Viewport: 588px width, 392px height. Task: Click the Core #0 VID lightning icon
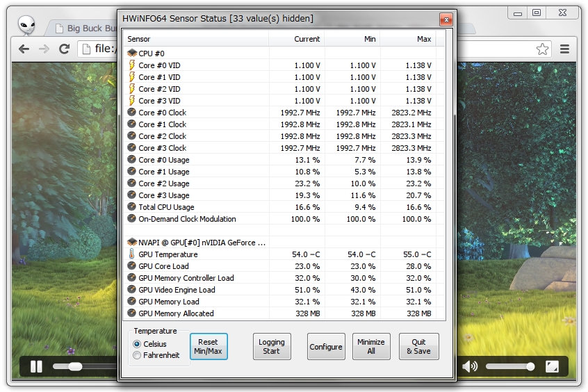click(132, 65)
